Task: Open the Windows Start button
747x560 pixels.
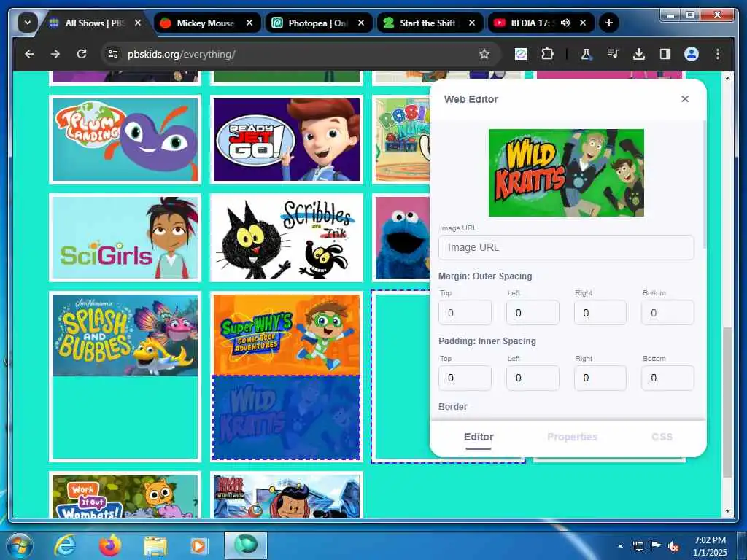Action: 18,545
